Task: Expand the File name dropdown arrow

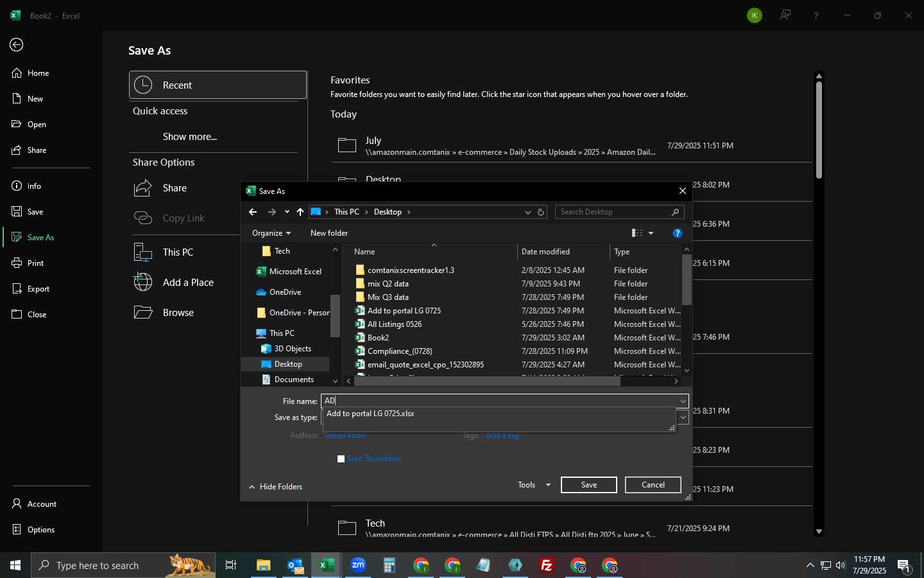Action: pos(683,401)
